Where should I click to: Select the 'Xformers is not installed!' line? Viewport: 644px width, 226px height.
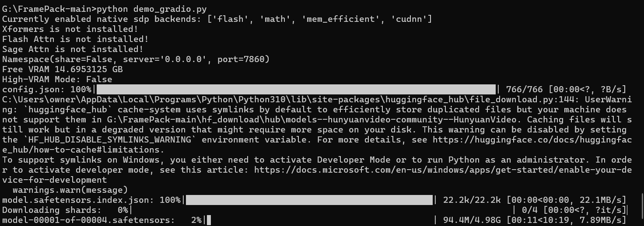[x=70, y=29]
